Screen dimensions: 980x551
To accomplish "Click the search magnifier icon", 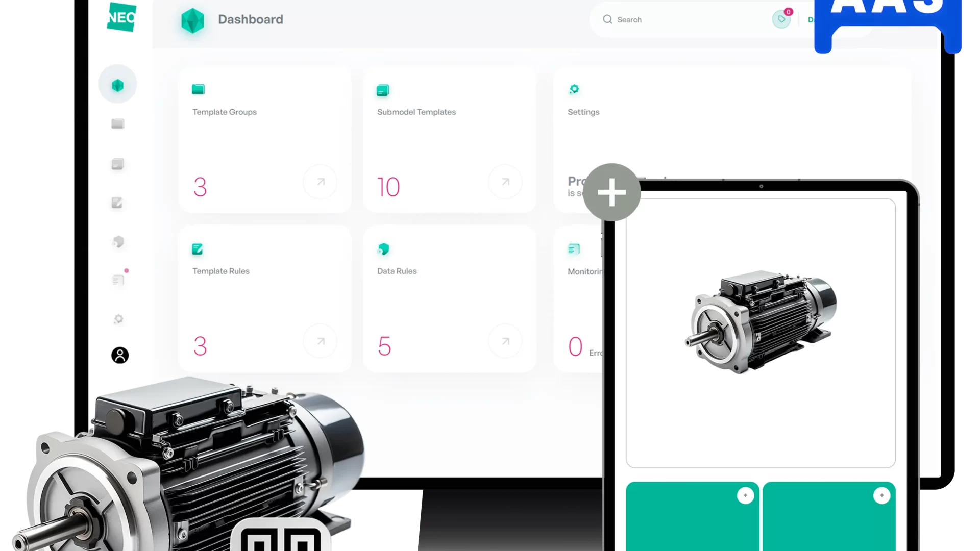I will click(x=607, y=19).
